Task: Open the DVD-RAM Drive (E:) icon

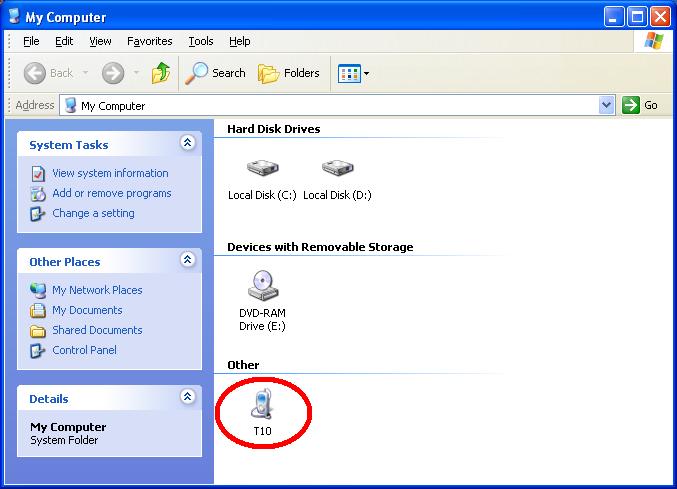Action: coord(262,287)
